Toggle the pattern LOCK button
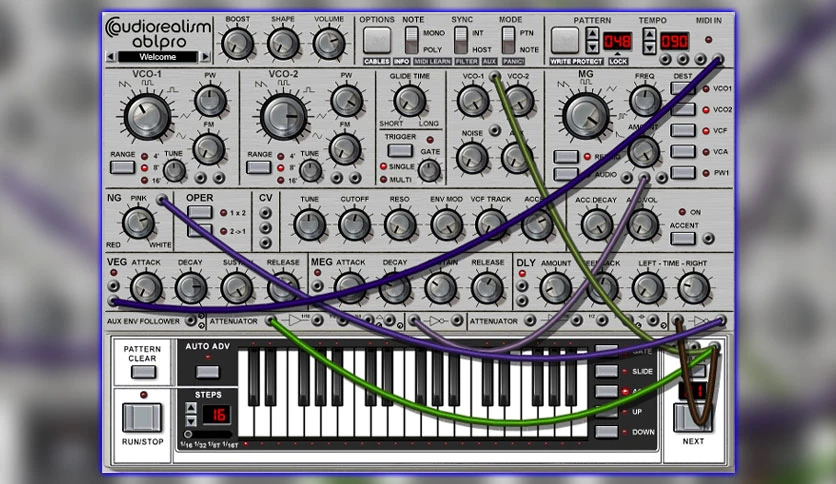Screen dimensions: 836x484 [618, 61]
